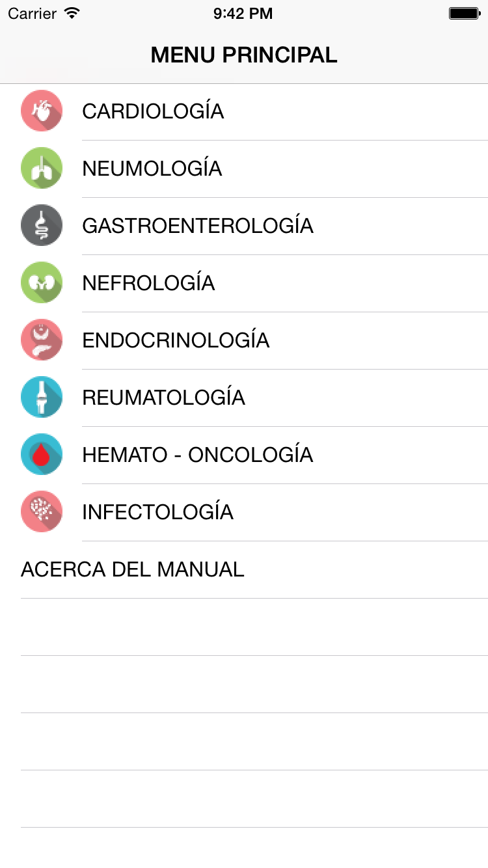The height and width of the screenshot is (868, 488).
Task: Tap the red blood drop icon
Action: (x=42, y=455)
